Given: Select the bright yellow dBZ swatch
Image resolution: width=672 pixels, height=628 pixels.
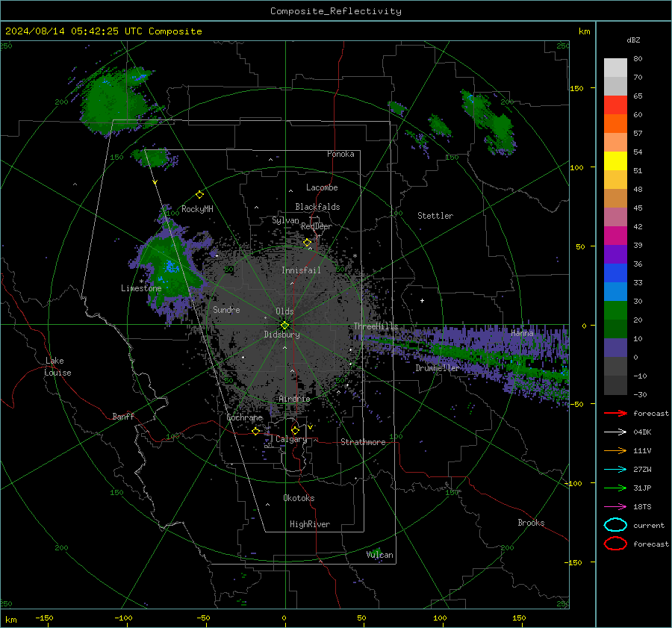Looking at the screenshot, I should (x=615, y=161).
